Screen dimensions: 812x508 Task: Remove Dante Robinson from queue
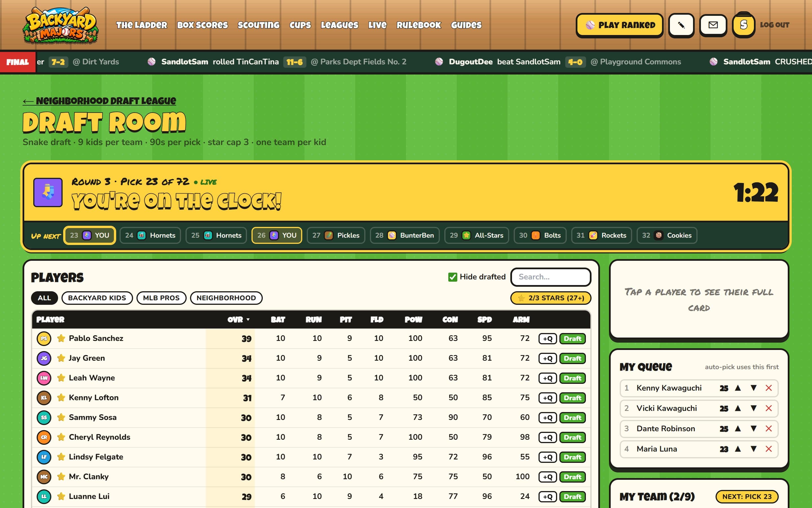coord(769,429)
